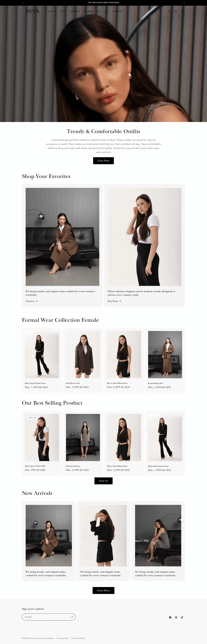Open the search icon in header

[x=169, y=12]
